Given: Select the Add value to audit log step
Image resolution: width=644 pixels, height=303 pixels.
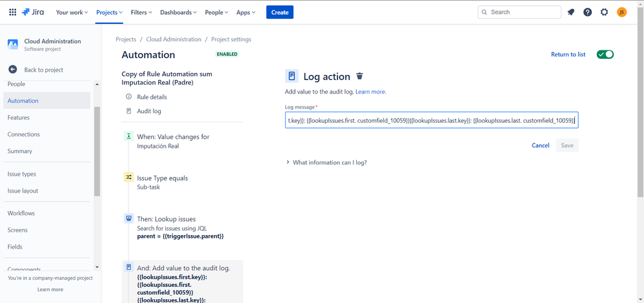Looking at the screenshot, I should pyautogui.click(x=183, y=282).
